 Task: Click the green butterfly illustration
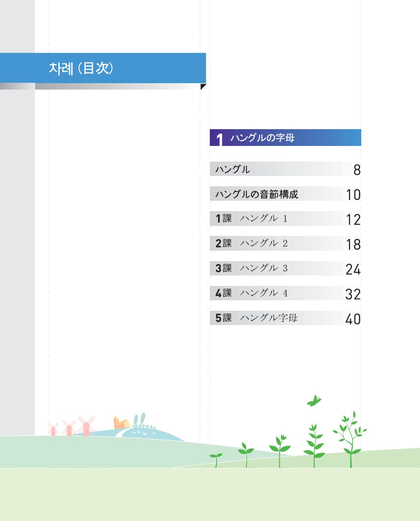(x=314, y=401)
